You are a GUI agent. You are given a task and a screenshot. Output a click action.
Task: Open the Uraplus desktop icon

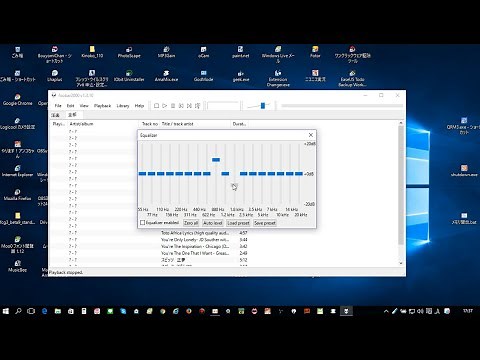pos(55,76)
